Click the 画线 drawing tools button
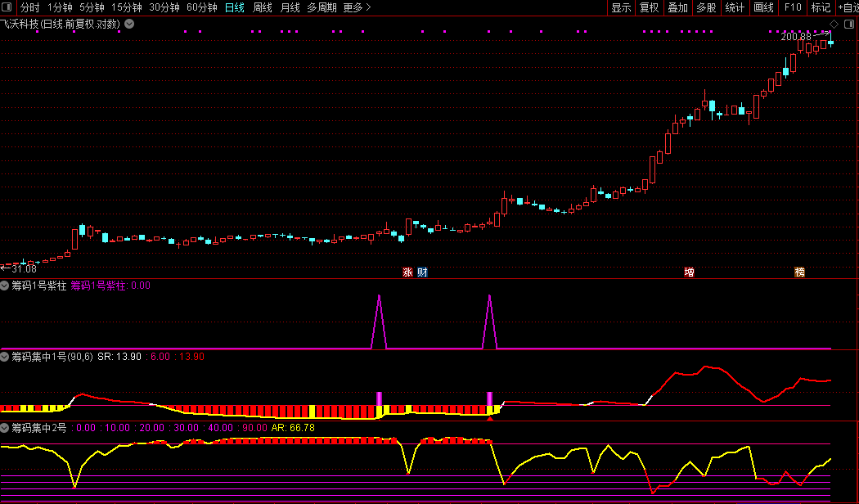 click(x=763, y=8)
